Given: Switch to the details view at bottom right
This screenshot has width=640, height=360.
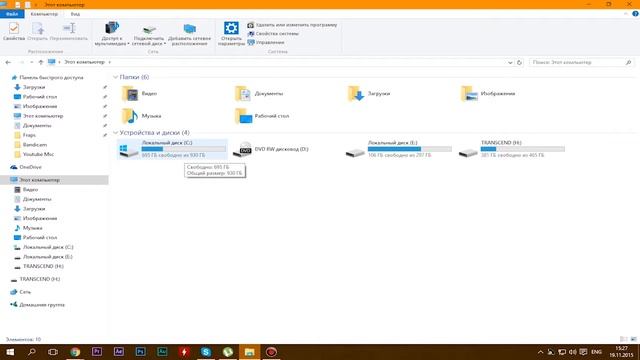Looking at the screenshot, I should 623,339.
